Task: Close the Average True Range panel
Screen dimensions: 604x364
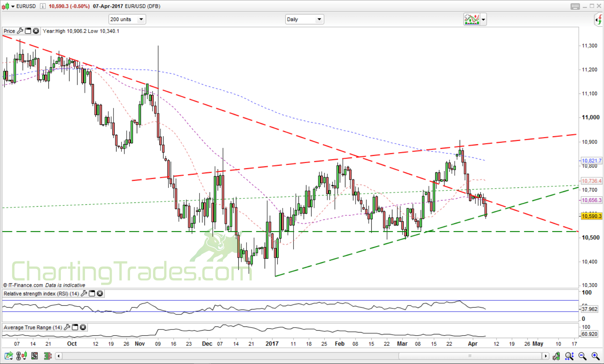Action: pyautogui.click(x=83, y=327)
